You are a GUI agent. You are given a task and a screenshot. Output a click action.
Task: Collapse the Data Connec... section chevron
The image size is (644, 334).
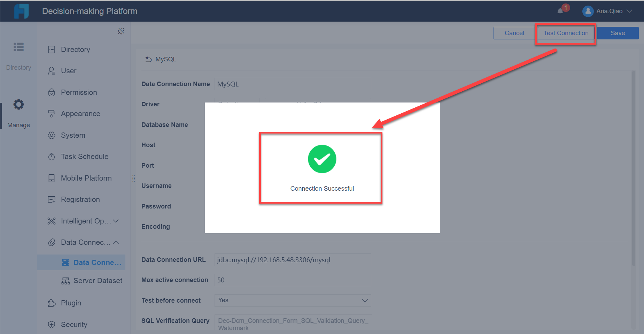point(116,242)
